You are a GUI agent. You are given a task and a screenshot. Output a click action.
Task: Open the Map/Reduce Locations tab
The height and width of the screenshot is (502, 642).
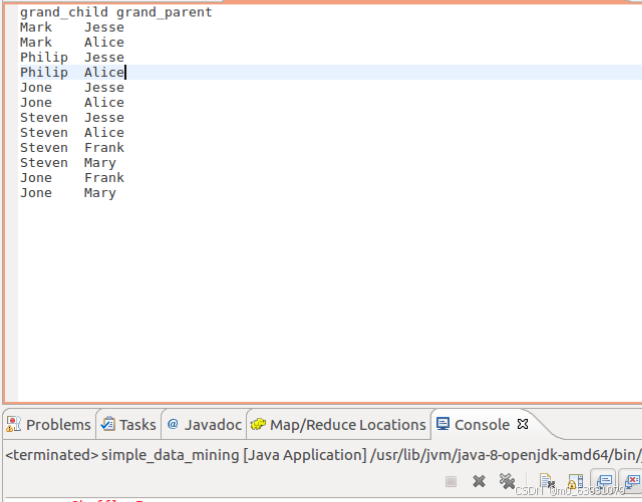[338, 425]
